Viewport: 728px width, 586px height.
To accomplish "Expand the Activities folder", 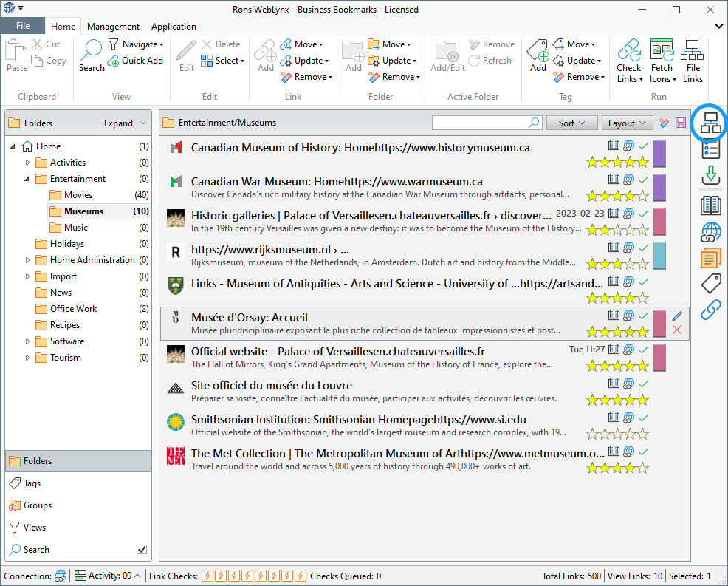I will tap(27, 163).
